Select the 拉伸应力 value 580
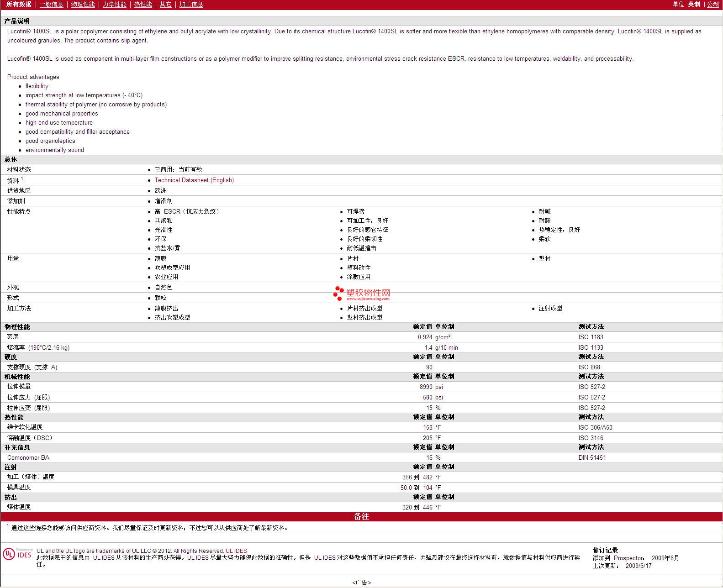The width and height of the screenshot is (723, 588). click(427, 397)
